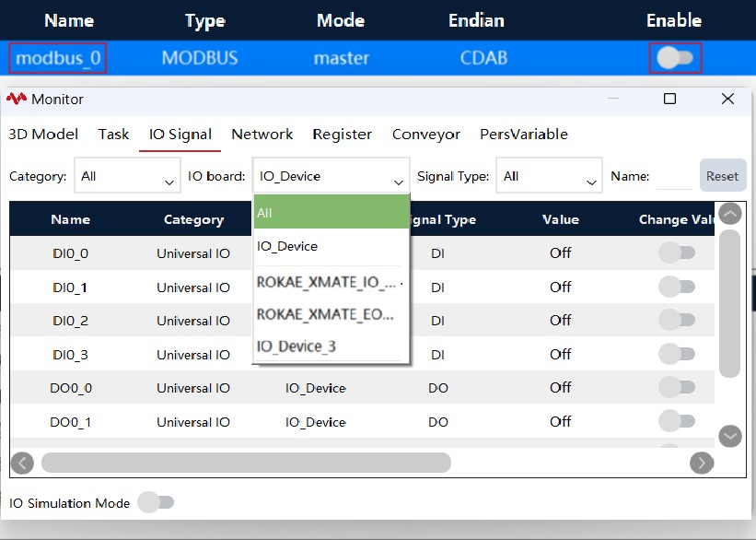Toggle IO Simulation Mode switch

click(x=156, y=503)
